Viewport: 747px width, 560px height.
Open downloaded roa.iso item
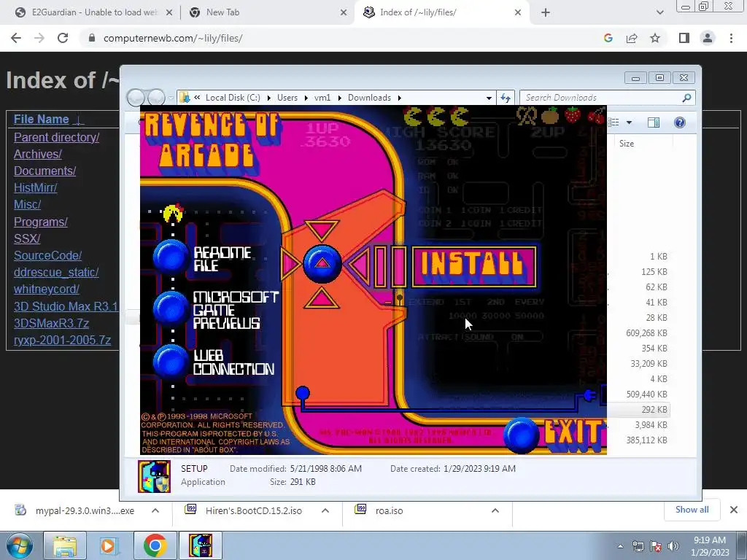coord(389,510)
